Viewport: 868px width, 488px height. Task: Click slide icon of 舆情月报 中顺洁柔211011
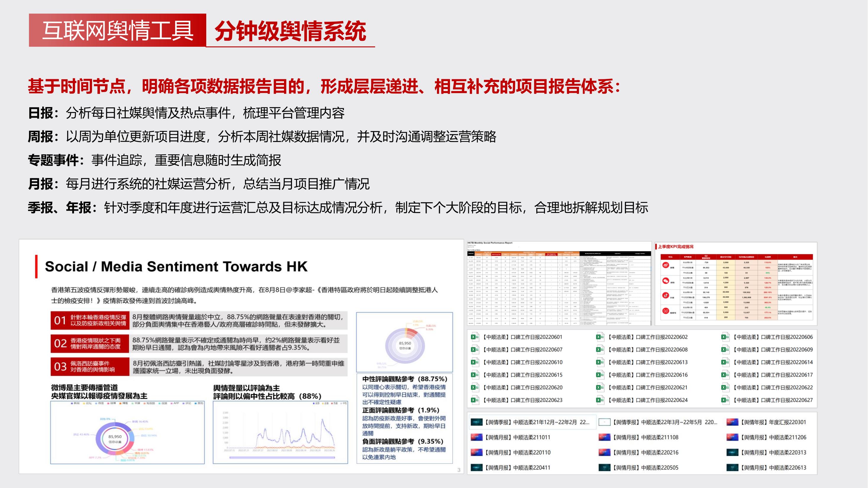click(x=477, y=437)
